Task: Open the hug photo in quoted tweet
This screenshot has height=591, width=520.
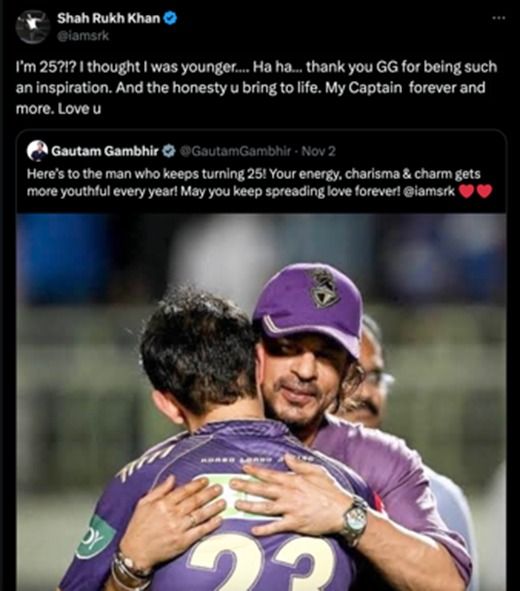Action: [x=261, y=402]
